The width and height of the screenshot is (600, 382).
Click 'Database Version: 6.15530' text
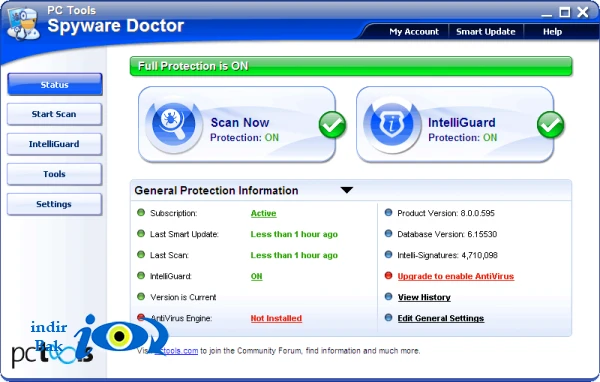tap(447, 234)
